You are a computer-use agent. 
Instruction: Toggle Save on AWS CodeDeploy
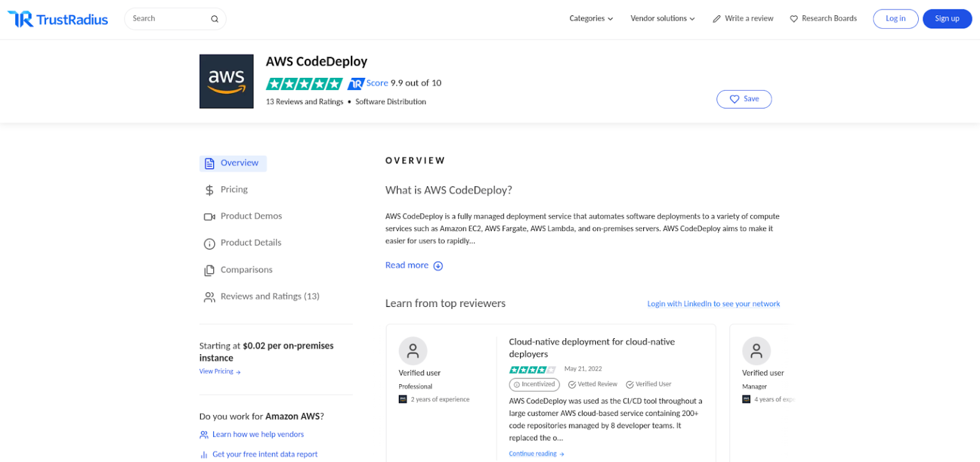pyautogui.click(x=744, y=99)
